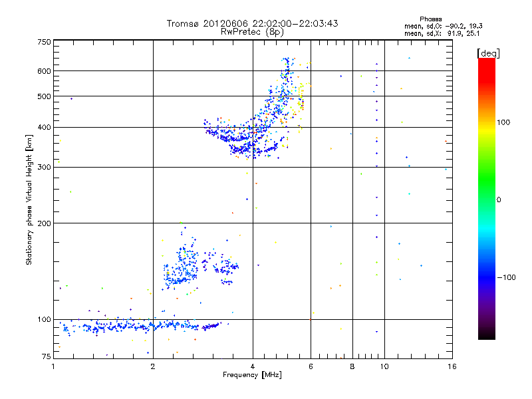
Task: Click the 'mean, sd,X: 91.9, 25.1' line
Action: pos(442,33)
